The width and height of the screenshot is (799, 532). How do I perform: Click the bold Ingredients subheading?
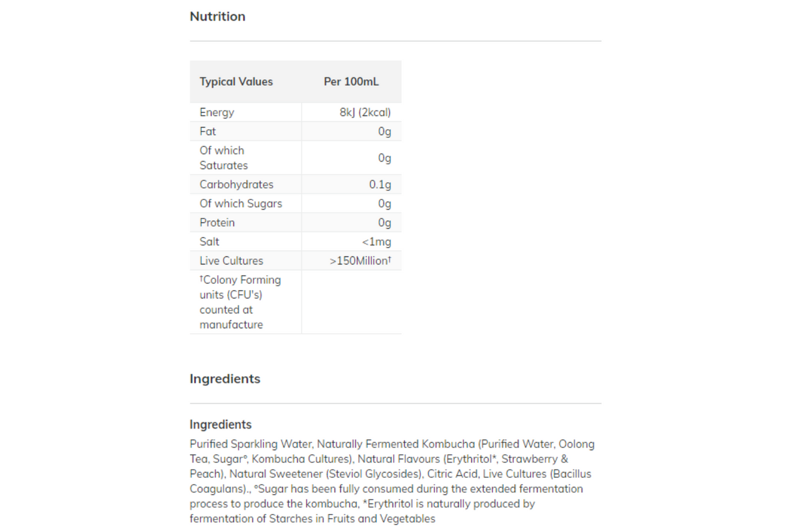tap(220, 425)
